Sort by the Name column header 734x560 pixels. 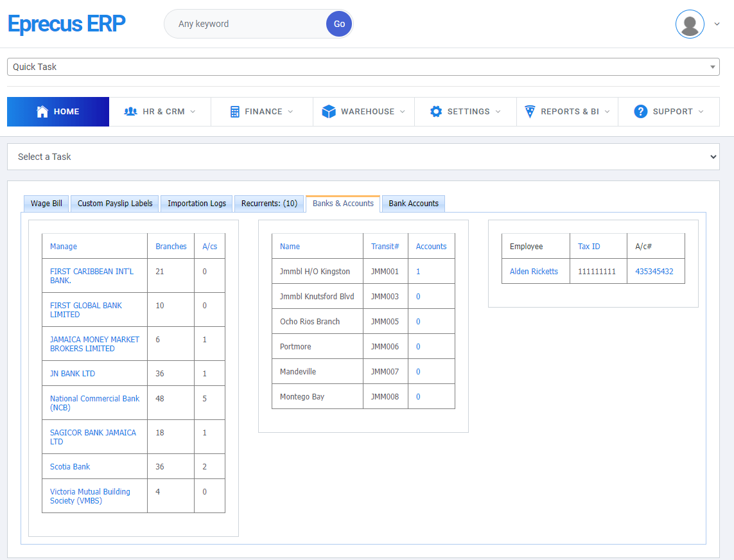[290, 247]
